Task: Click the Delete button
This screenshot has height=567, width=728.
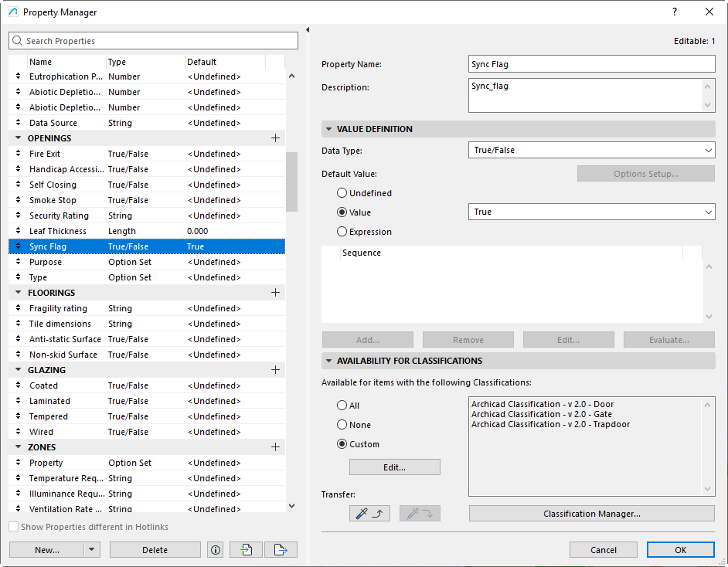Action: pos(155,550)
